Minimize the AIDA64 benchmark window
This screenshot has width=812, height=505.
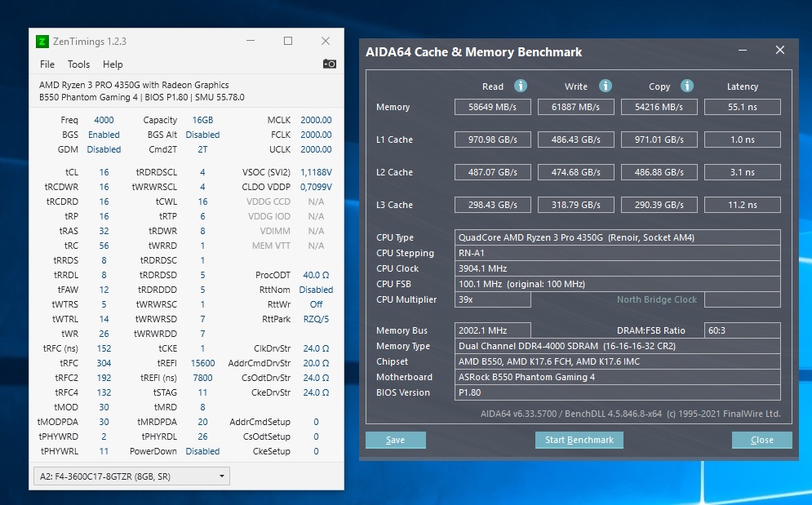(x=743, y=51)
